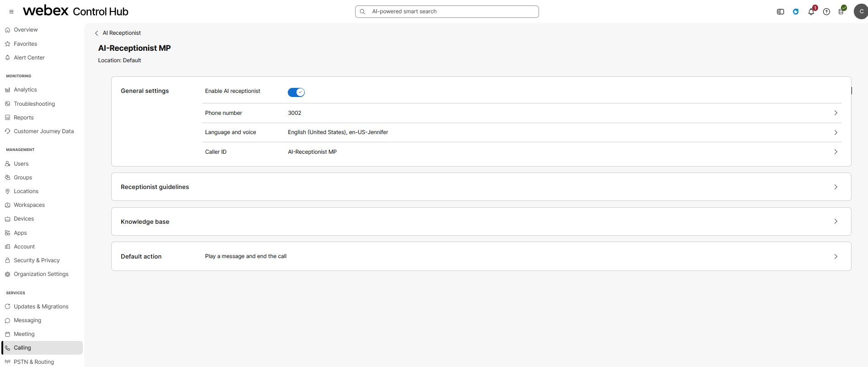Open the side panel layout icon in header
The image size is (868, 367).
pos(781,12)
